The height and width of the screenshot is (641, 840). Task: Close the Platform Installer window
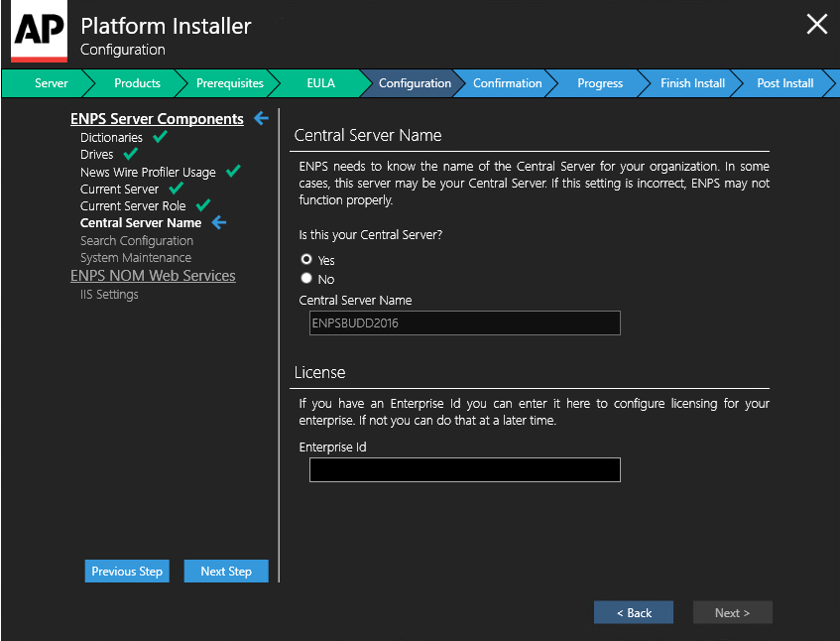coord(817,24)
